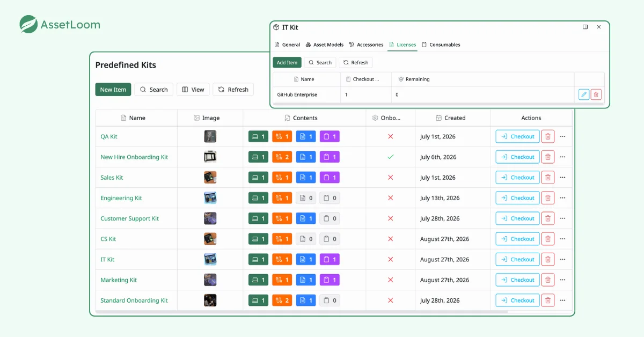Click the New Item button in Predefined Kits
Screen dimensions: 644x337
[x=113, y=90]
